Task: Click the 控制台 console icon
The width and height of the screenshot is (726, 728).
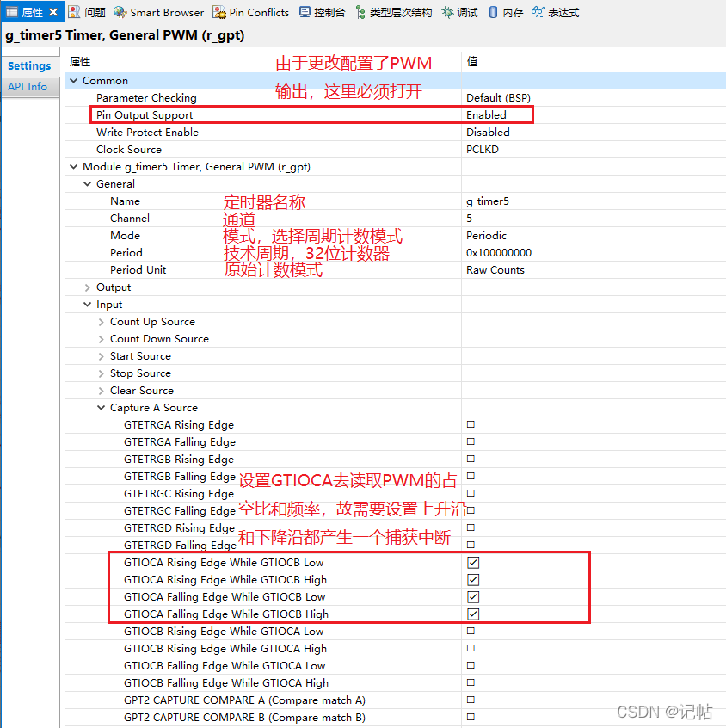Action: click(305, 12)
